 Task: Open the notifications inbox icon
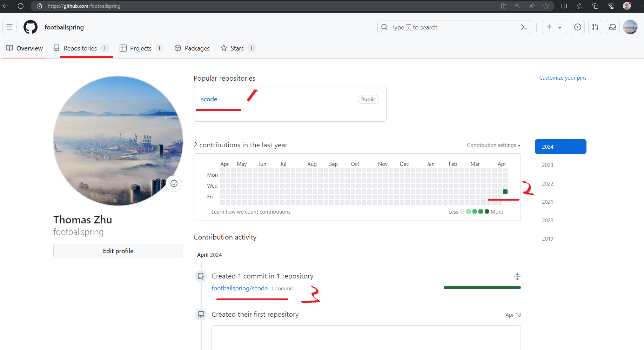click(x=612, y=27)
